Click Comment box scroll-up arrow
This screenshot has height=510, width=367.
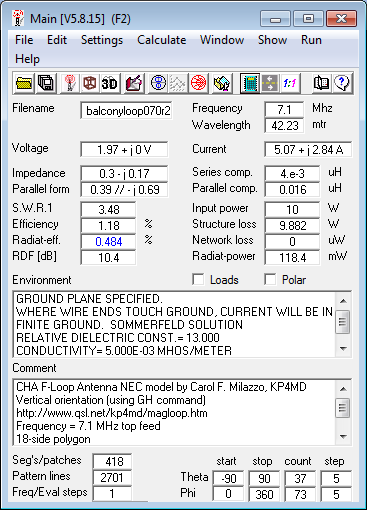tap(343, 389)
